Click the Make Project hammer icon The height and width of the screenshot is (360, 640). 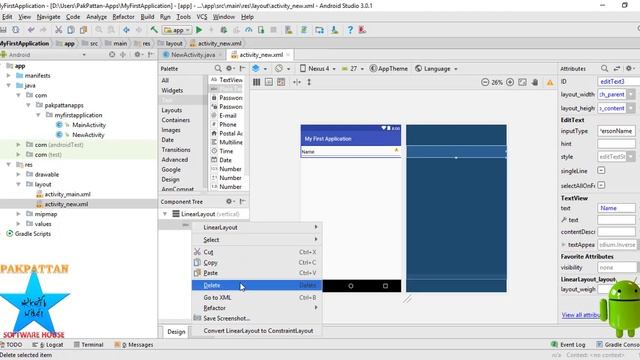pyautogui.click(x=154, y=30)
